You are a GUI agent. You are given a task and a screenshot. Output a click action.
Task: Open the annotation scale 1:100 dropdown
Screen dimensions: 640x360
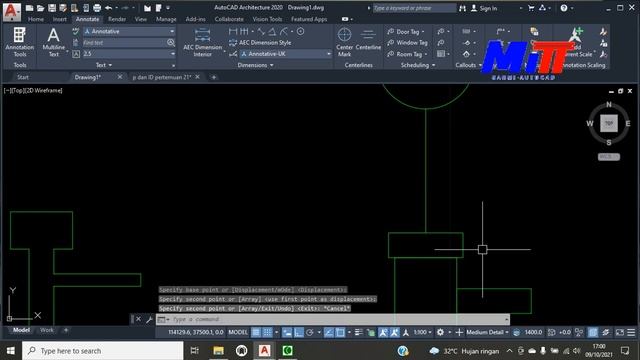pos(422,332)
